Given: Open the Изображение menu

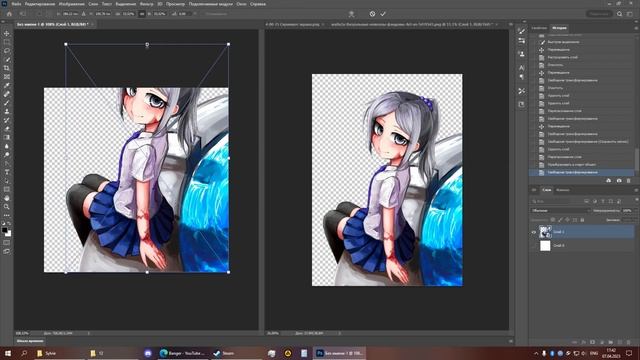Looking at the screenshot, I should [x=71, y=4].
